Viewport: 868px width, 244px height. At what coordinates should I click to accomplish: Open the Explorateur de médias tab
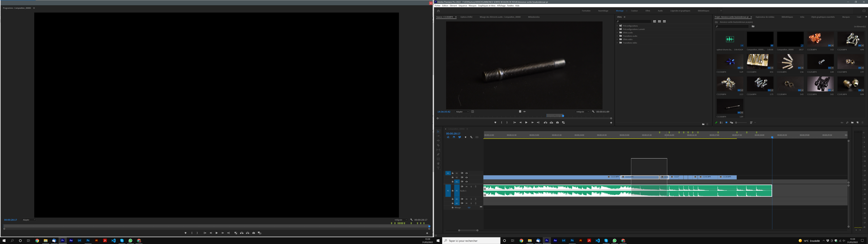tap(765, 17)
